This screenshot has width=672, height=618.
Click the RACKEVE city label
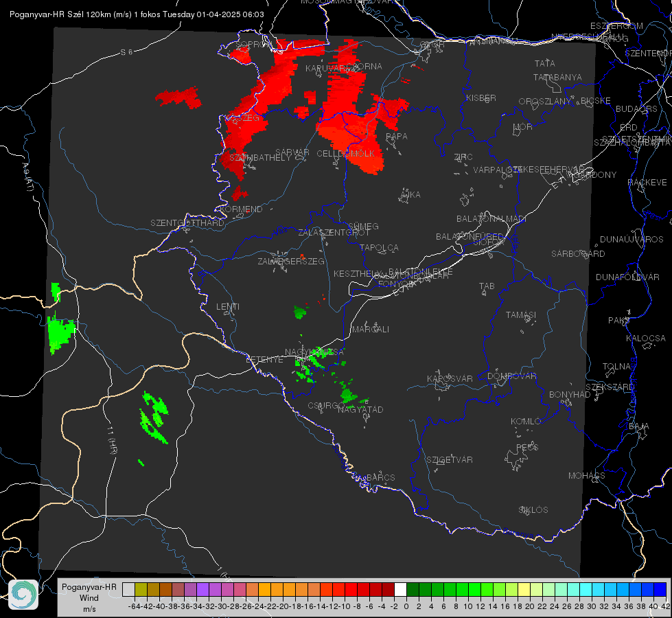tap(647, 183)
